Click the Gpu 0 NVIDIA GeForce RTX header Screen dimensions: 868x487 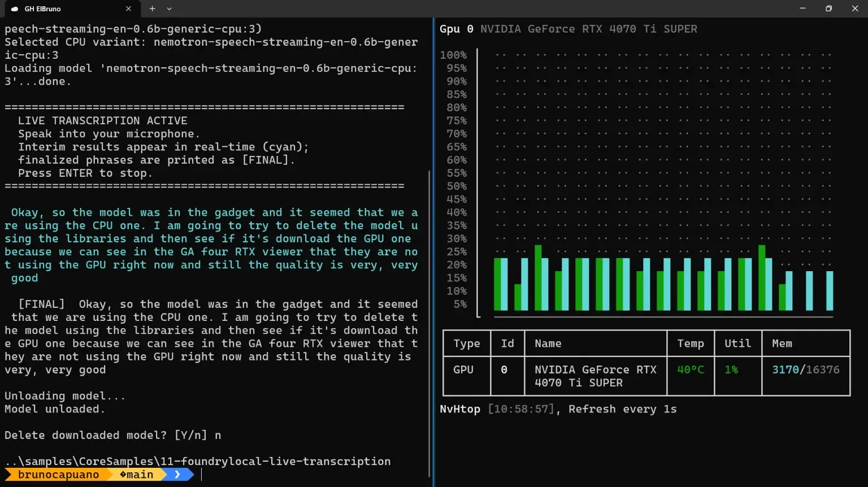pos(568,29)
